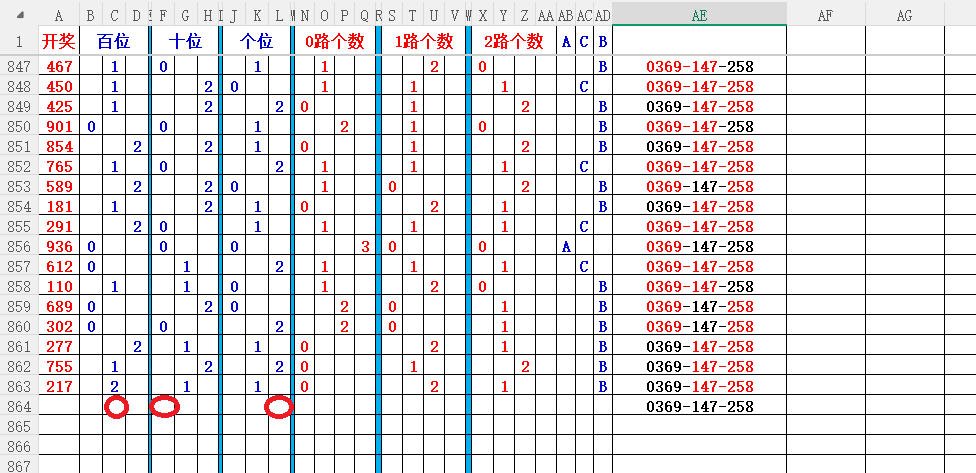The height and width of the screenshot is (473, 976).
Task: Select cell with draw number 689
Action: (59, 307)
